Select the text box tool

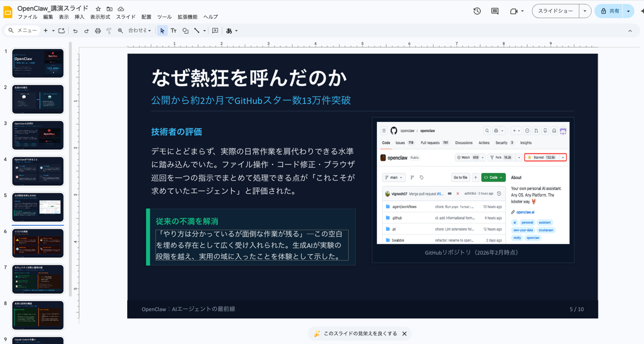(174, 31)
